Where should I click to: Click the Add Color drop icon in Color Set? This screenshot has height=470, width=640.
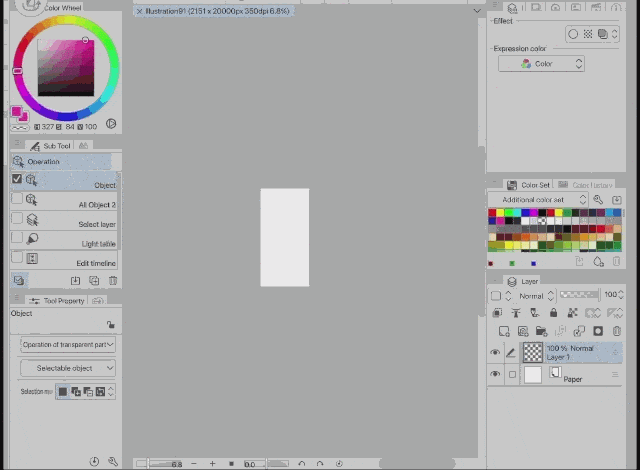pos(598,262)
